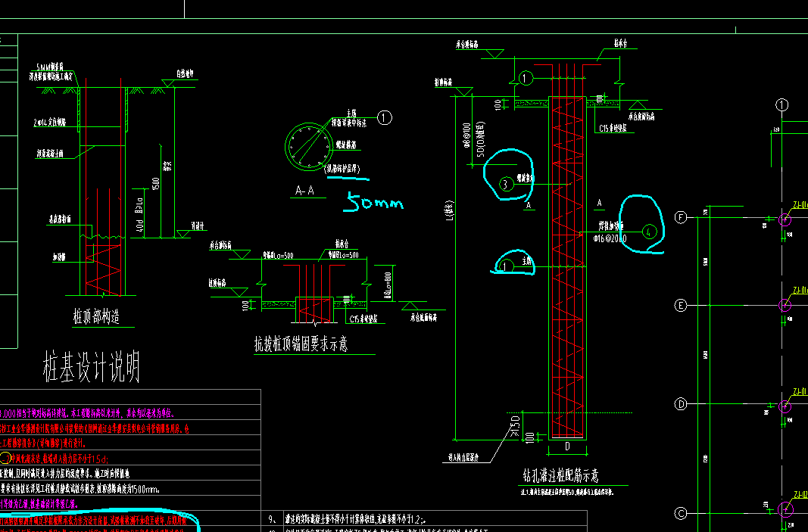
Task: Select C15 cushion label beside the bored pile cap
Action: click(613, 128)
